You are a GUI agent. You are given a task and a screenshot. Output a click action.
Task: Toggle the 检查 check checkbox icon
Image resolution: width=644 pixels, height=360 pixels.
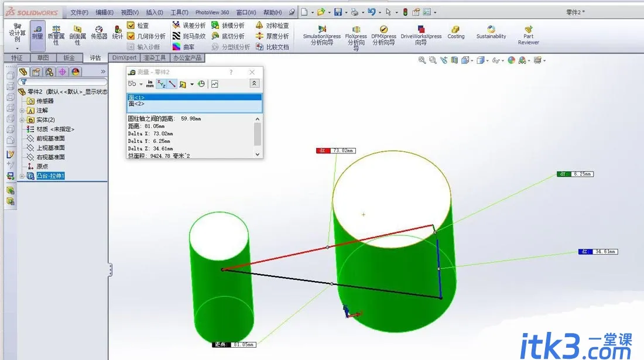(131, 25)
